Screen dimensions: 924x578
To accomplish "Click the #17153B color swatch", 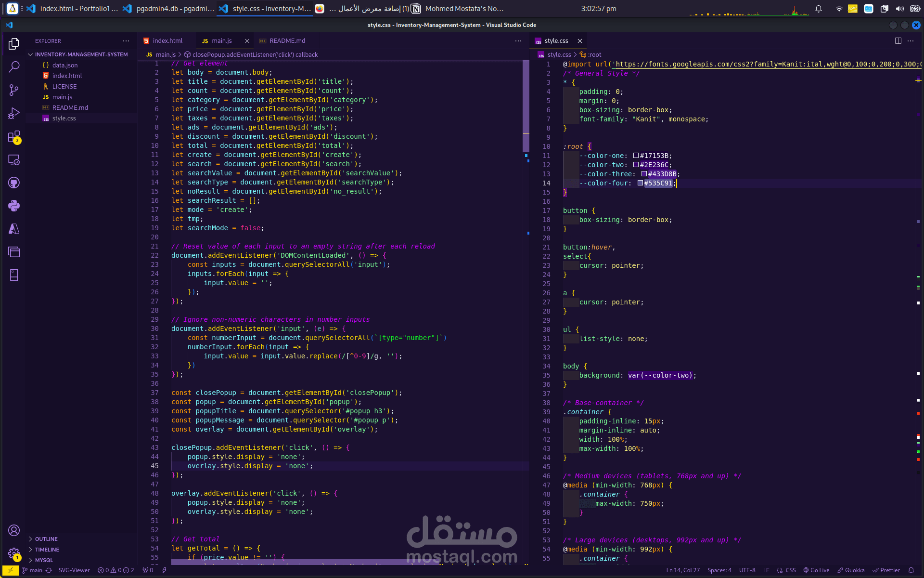I will click(x=636, y=156).
